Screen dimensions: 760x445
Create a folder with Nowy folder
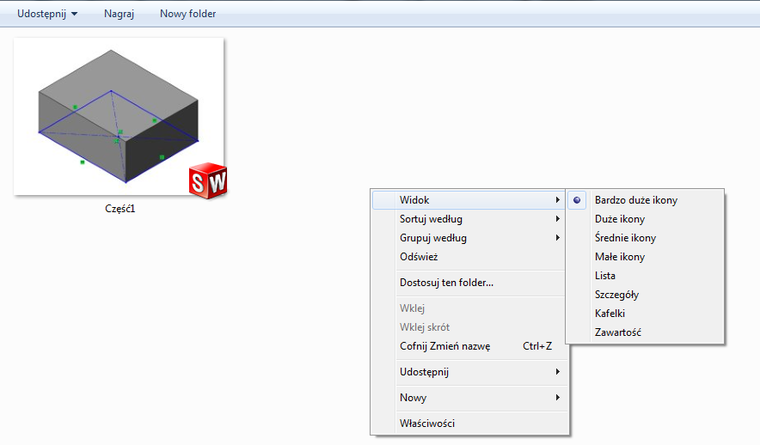pos(188,14)
